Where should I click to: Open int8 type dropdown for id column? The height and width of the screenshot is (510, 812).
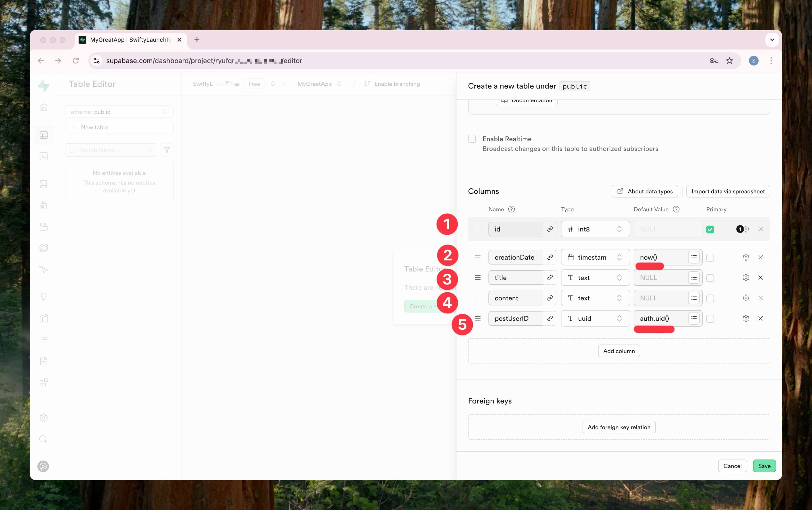pos(595,229)
